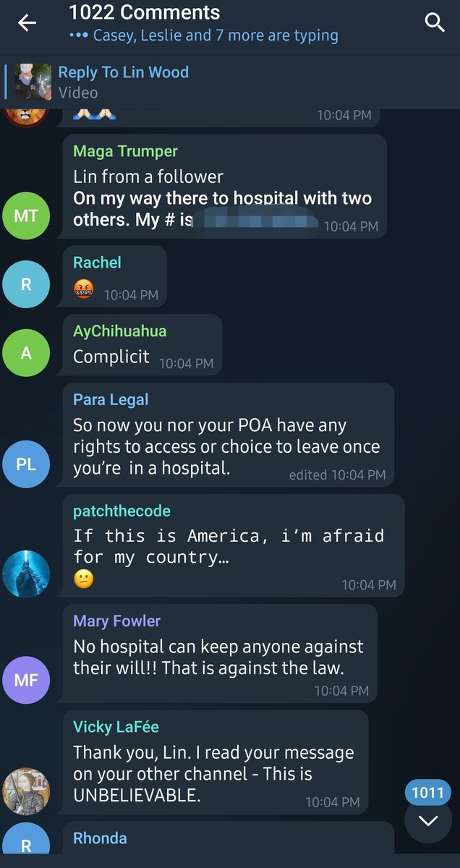Screen dimensions: 460x868
Task: Open Vicky LaFée's profile picture
Action: [x=26, y=791]
